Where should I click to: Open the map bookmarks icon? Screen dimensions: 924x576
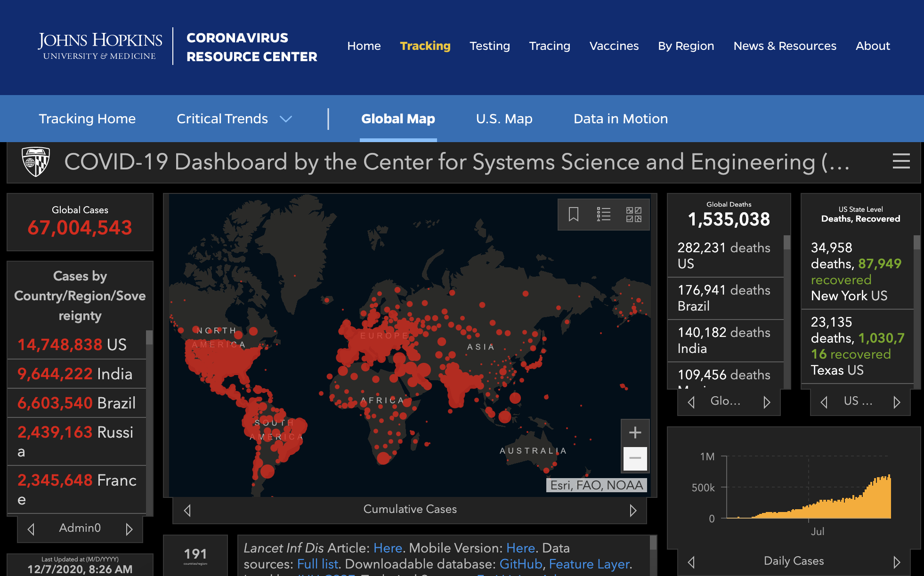click(573, 215)
